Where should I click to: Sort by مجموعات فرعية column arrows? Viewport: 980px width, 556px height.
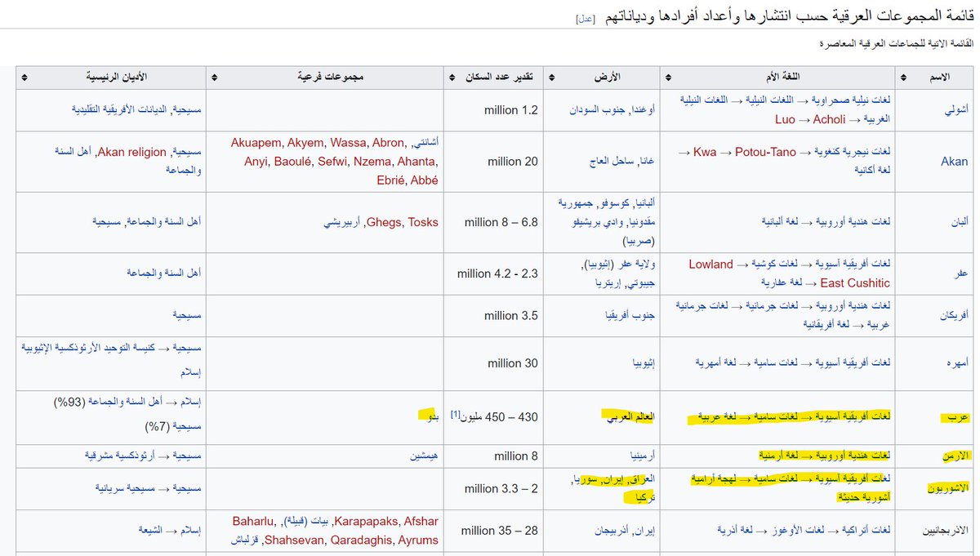[214, 78]
